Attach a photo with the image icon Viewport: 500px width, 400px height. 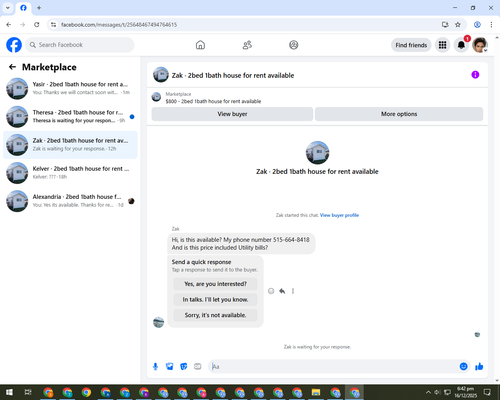170,367
